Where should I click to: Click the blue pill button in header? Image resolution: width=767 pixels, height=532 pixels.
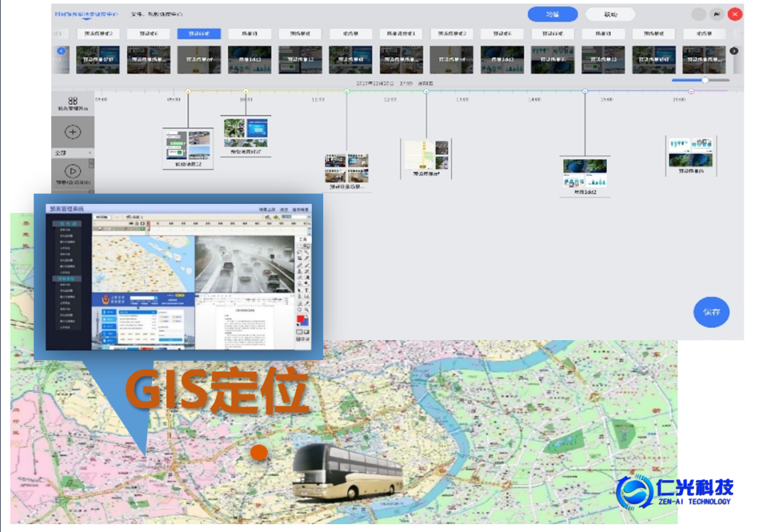click(x=553, y=14)
